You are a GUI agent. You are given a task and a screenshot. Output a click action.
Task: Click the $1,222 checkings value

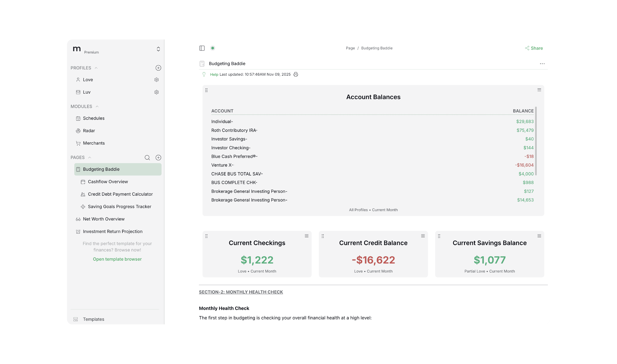257,260
